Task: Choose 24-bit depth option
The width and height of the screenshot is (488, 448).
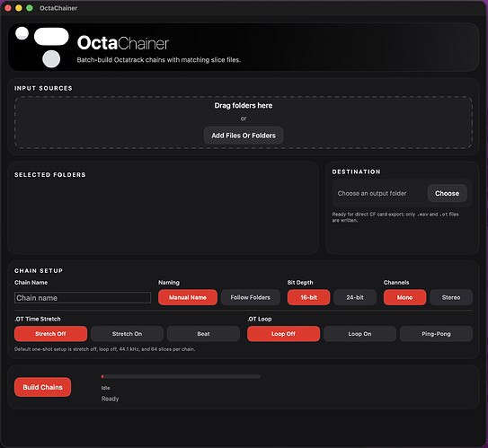Action: click(x=355, y=297)
